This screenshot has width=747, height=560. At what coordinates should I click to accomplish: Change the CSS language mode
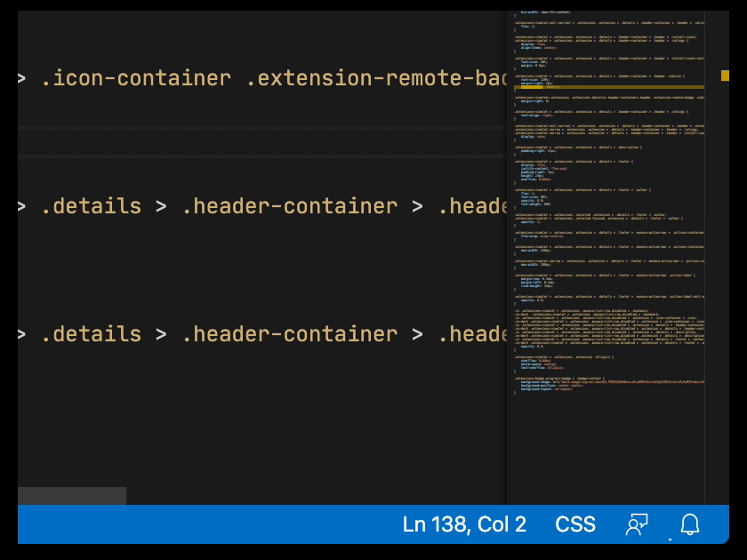tap(575, 524)
